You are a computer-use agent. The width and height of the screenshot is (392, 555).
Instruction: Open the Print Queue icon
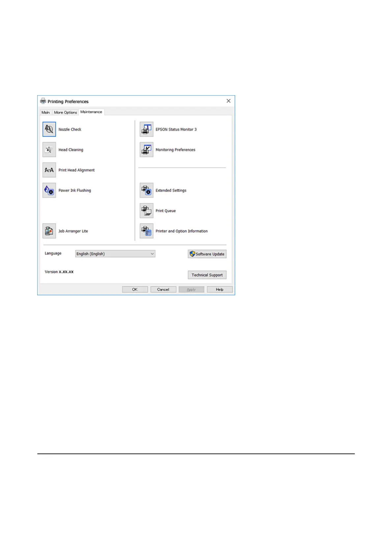pyautogui.click(x=147, y=211)
